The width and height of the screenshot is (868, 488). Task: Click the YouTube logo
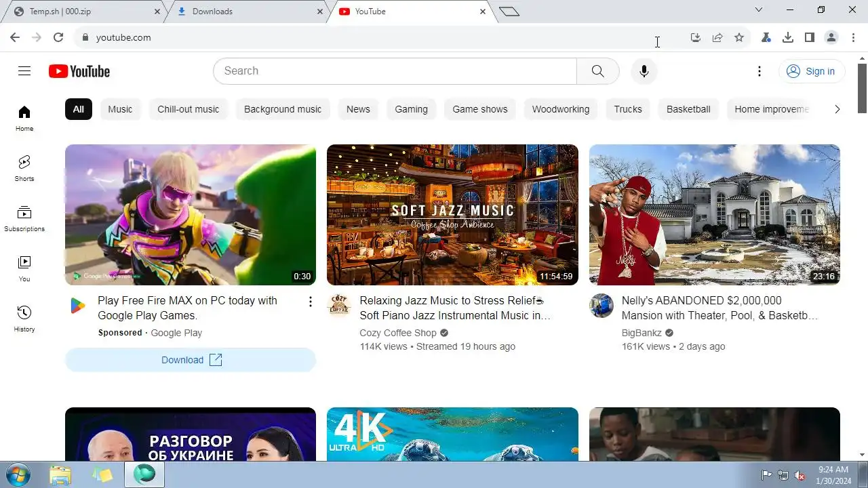click(x=79, y=71)
